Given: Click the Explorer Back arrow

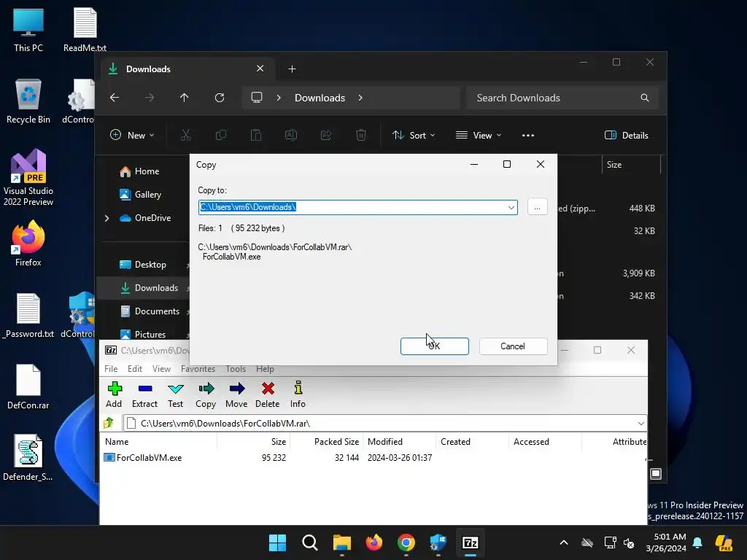Looking at the screenshot, I should pyautogui.click(x=115, y=98).
